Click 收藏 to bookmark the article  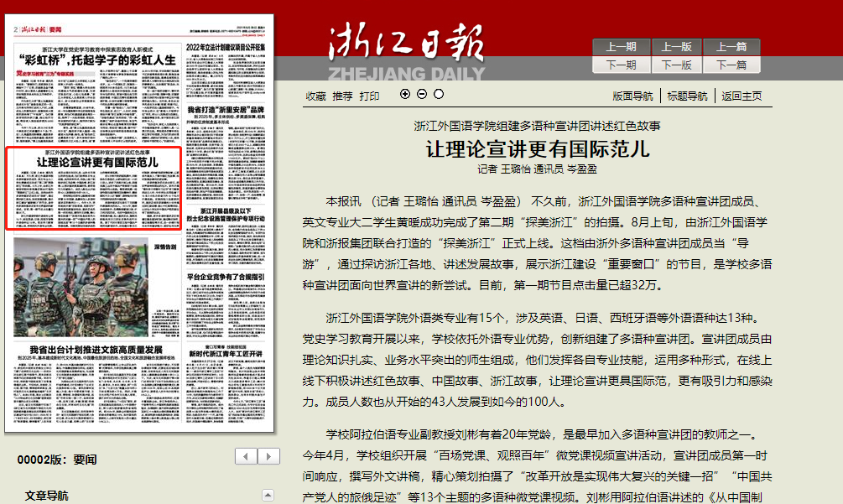[x=315, y=96]
